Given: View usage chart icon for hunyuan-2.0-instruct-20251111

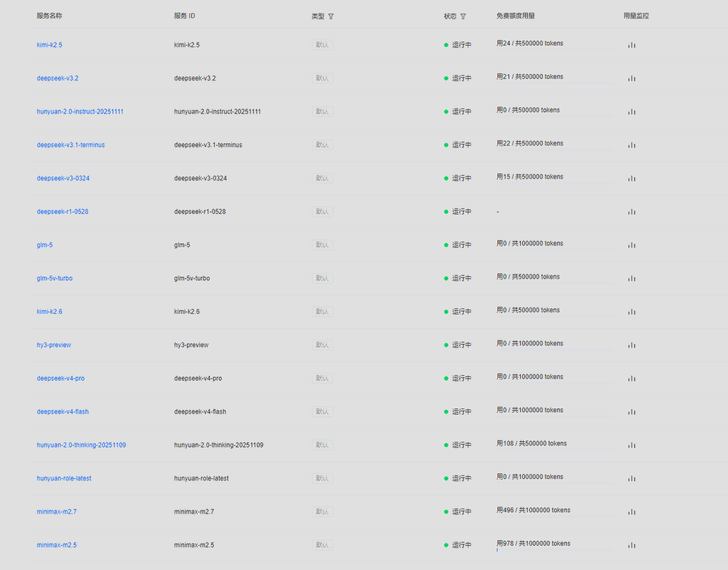Looking at the screenshot, I should [x=632, y=112].
